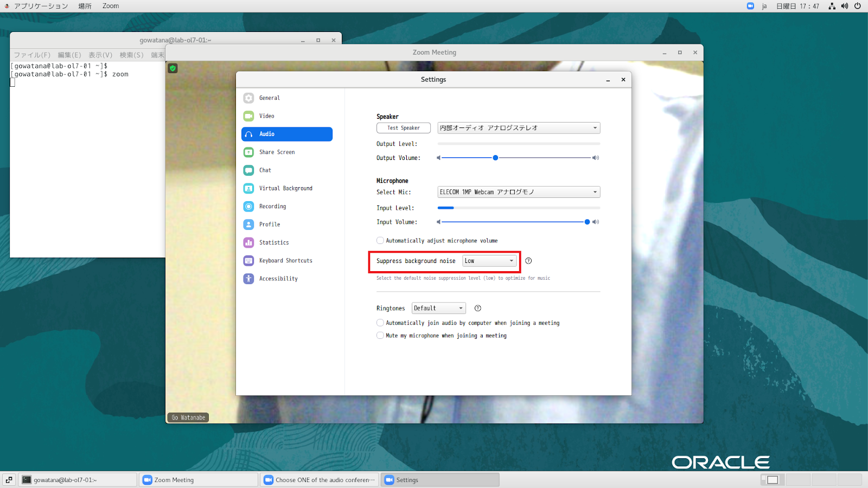Image resolution: width=868 pixels, height=488 pixels.
Task: Open Virtual Background settings tab
Action: click(287, 188)
